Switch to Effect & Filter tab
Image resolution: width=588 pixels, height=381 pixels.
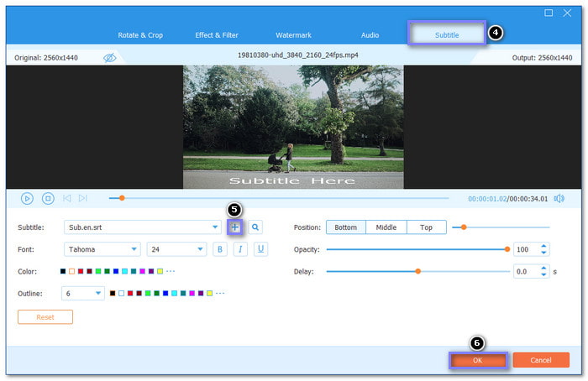pyautogui.click(x=217, y=35)
